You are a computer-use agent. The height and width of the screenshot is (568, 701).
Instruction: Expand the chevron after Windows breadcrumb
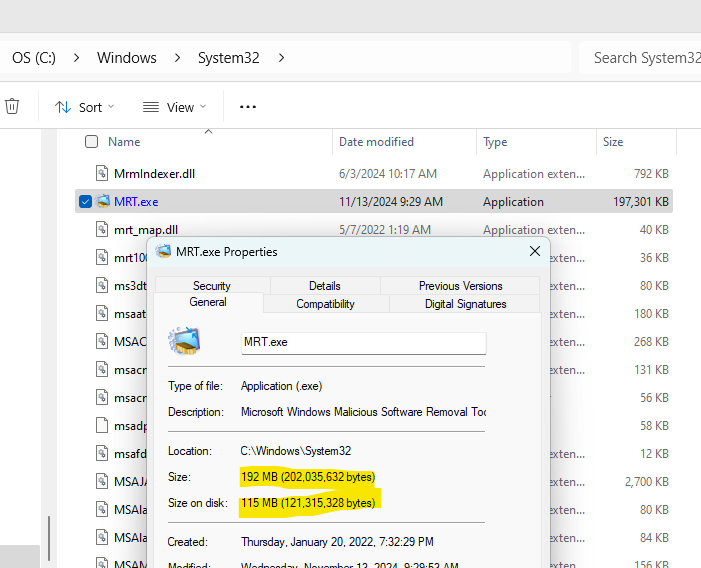pyautogui.click(x=177, y=58)
